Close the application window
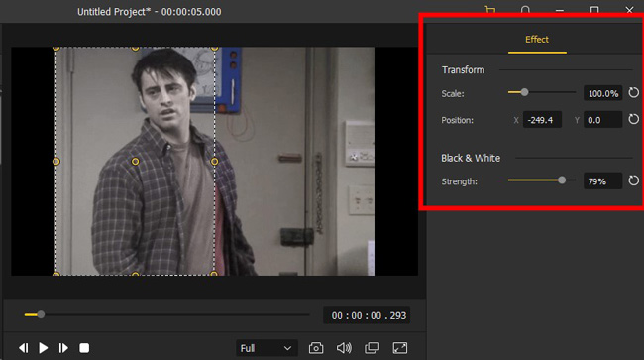Image resolution: width=644 pixels, height=360 pixels. tap(629, 10)
